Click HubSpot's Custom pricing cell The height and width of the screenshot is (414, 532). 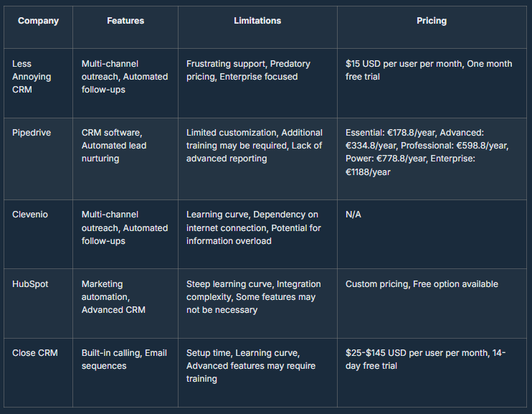pyautogui.click(x=422, y=284)
